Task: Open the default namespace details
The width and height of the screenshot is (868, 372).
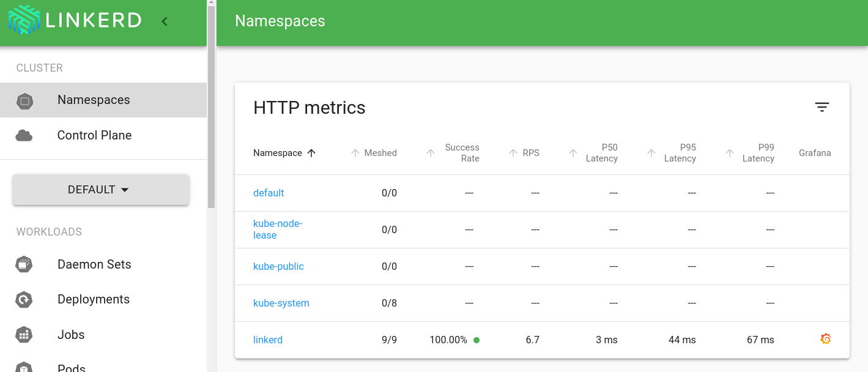Action: click(x=269, y=193)
